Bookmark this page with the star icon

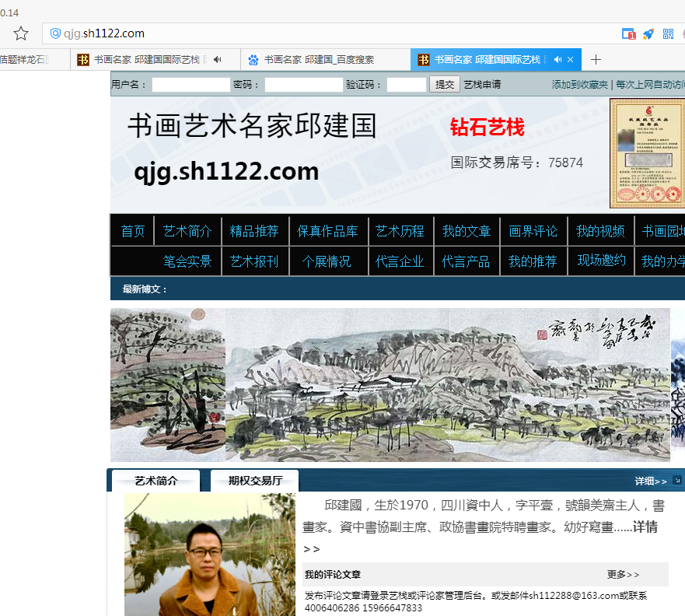21,33
